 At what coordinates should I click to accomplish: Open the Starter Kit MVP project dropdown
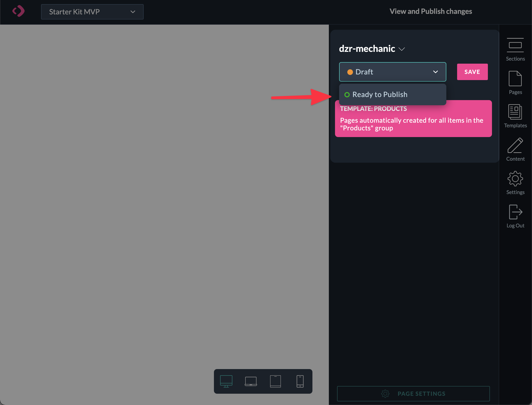pyautogui.click(x=92, y=12)
